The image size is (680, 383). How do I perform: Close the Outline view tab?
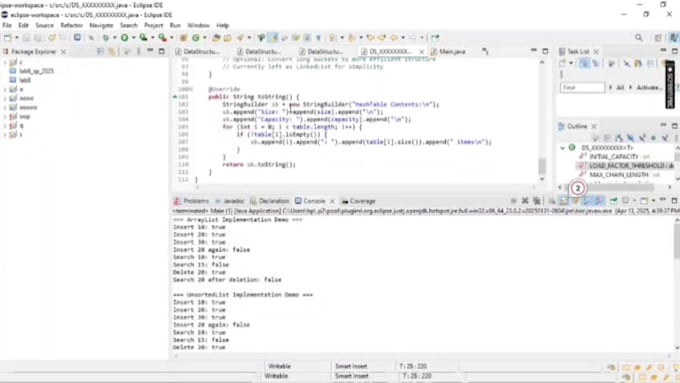pos(594,126)
